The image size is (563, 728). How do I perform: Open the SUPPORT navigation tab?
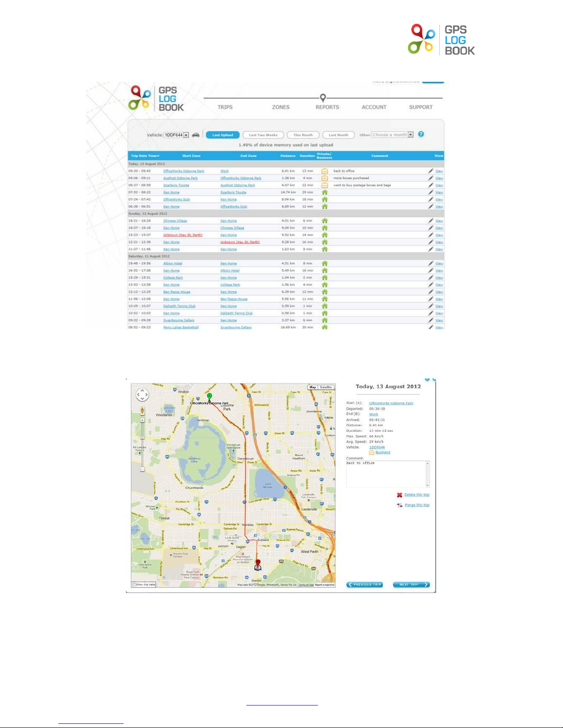(421, 107)
